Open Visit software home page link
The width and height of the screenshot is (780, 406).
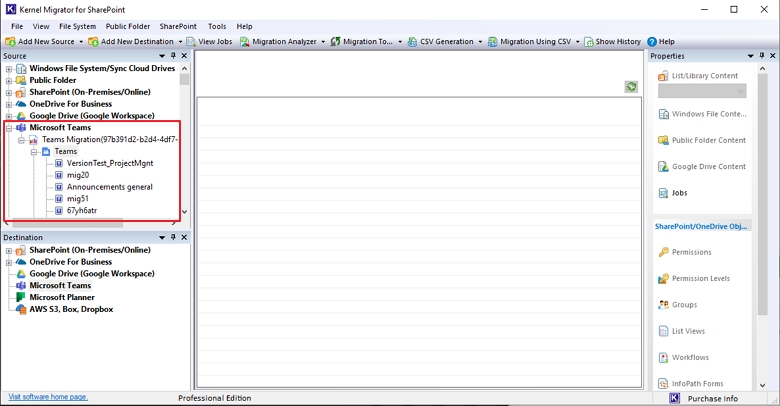click(48, 397)
